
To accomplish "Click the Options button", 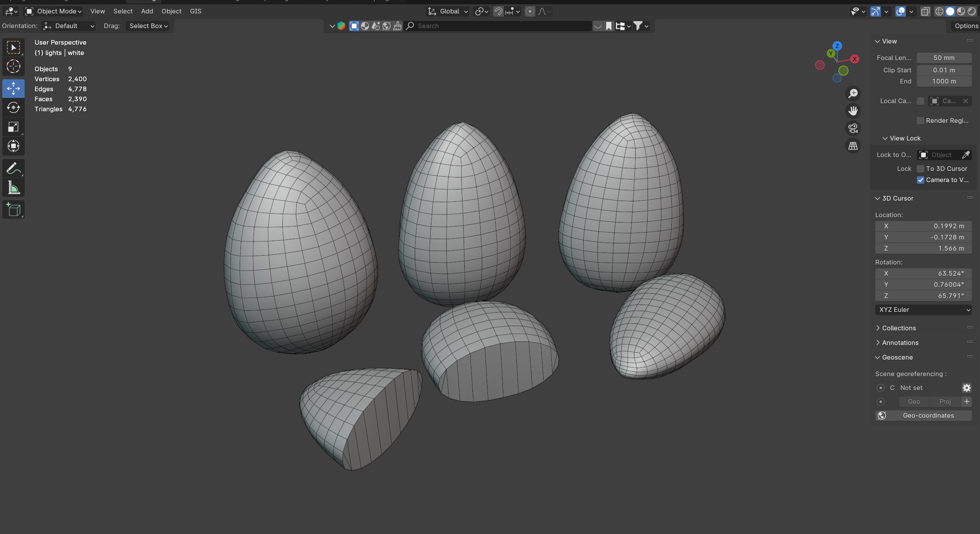I will coord(966,26).
